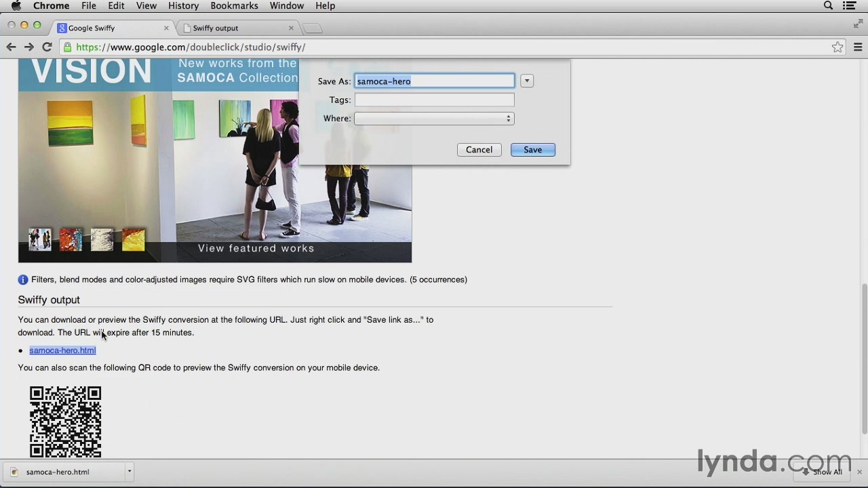
Task: Select first thumbnail of gallery visitors
Action: [40, 239]
